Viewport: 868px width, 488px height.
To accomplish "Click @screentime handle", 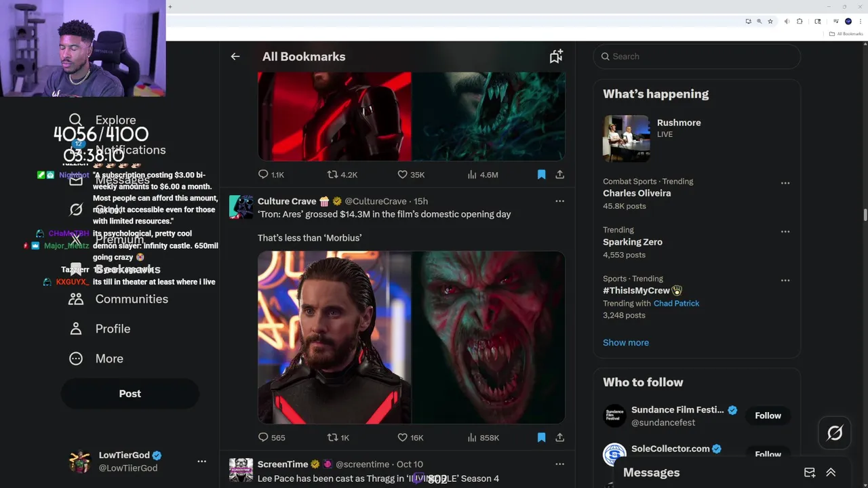I will click(x=363, y=464).
